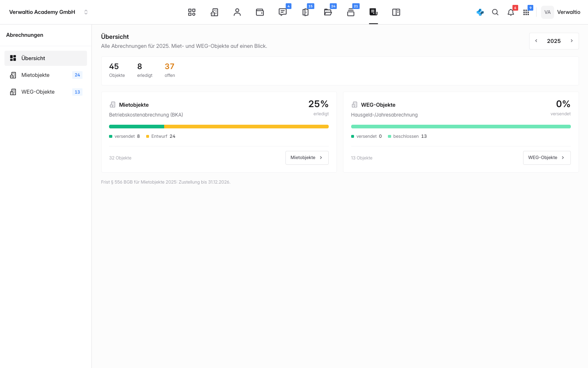This screenshot has width=588, height=368.
Task: Open the person contacts icon in top navigation
Action: [x=237, y=12]
